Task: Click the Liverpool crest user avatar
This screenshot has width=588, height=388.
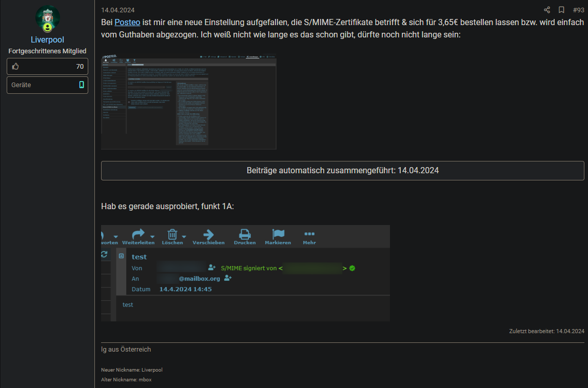Action: pyautogui.click(x=47, y=19)
